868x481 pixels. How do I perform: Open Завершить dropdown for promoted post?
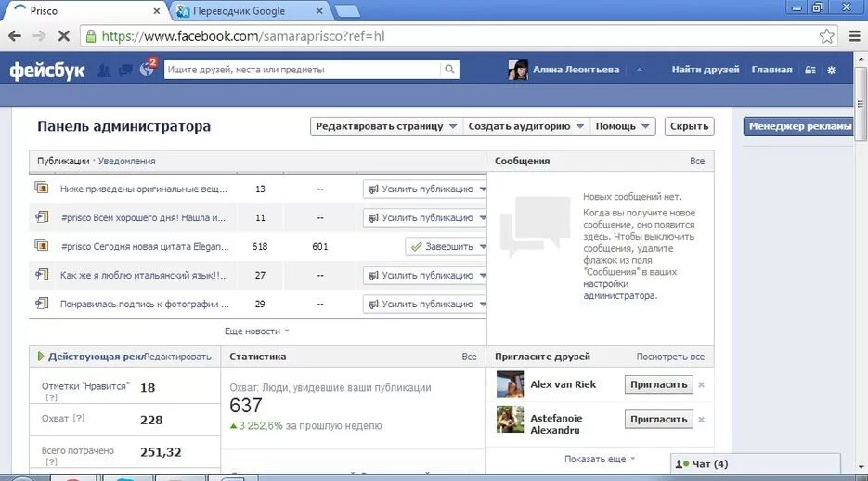pyautogui.click(x=446, y=246)
